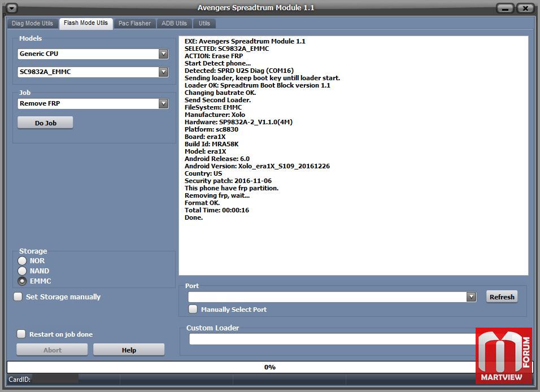
Task: Click the 'Format OK.' log line
Action: (202, 203)
